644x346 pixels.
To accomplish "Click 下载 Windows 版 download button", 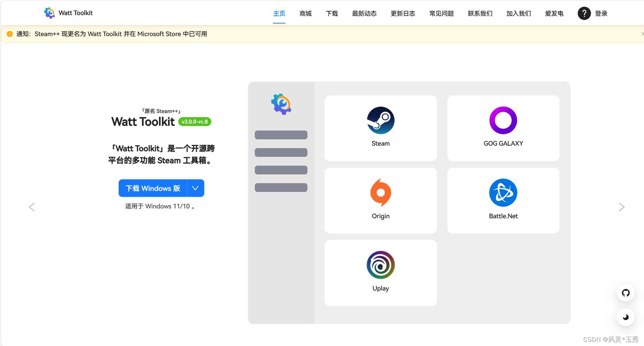I will tap(153, 188).
